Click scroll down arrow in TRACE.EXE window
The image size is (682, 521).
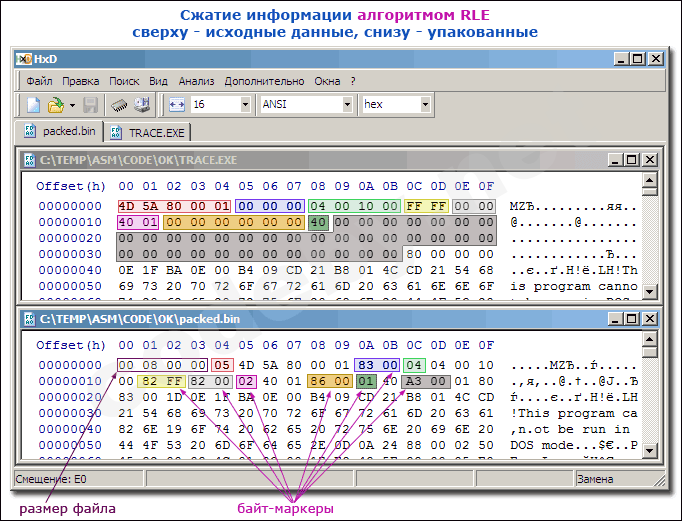click(x=649, y=291)
